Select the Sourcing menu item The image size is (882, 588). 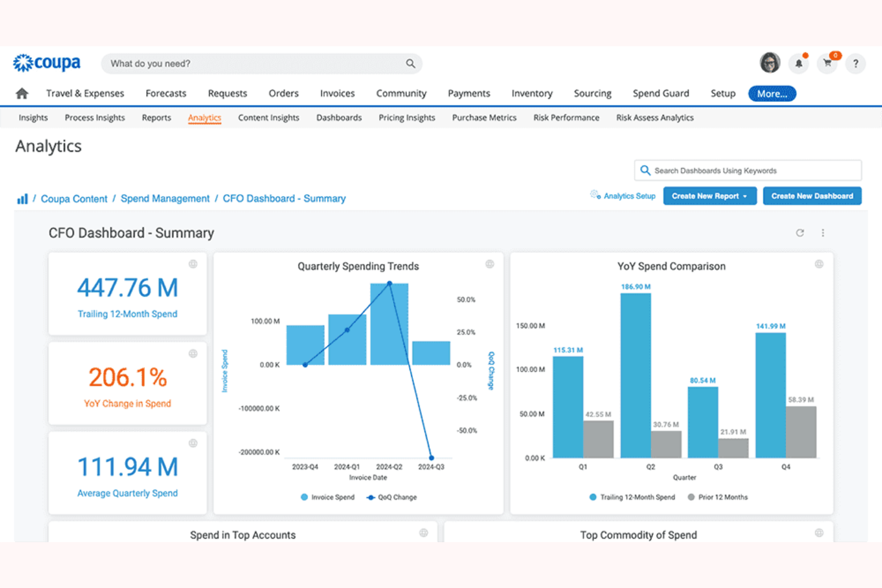pos(592,93)
